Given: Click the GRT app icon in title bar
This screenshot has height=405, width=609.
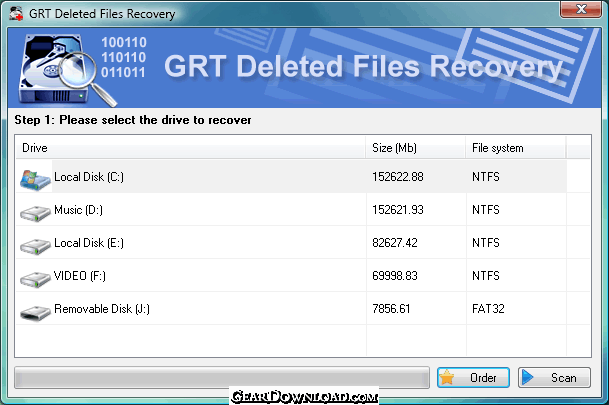Looking at the screenshot, I should [x=16, y=13].
